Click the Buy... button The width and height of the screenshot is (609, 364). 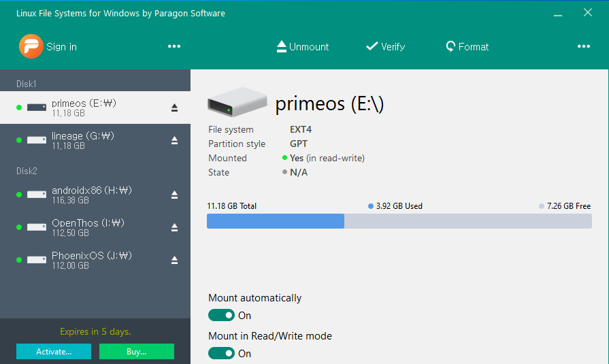tap(137, 352)
